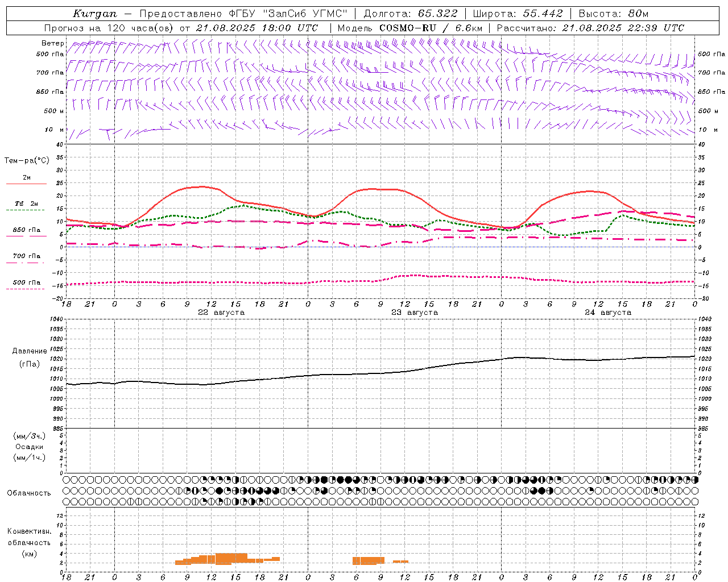Click "Рассчитано: 21.08.2025 22:39 UTC" timestamp

590,28
